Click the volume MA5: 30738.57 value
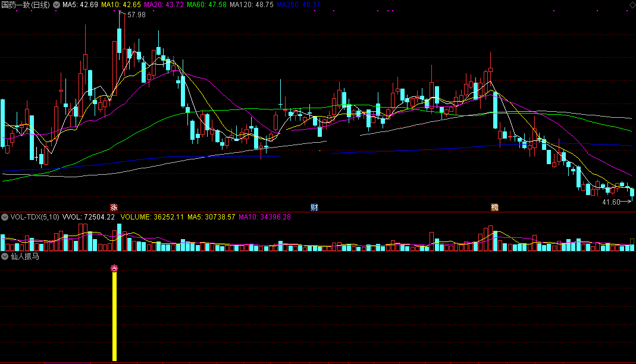This screenshot has width=636, height=364. [x=211, y=217]
